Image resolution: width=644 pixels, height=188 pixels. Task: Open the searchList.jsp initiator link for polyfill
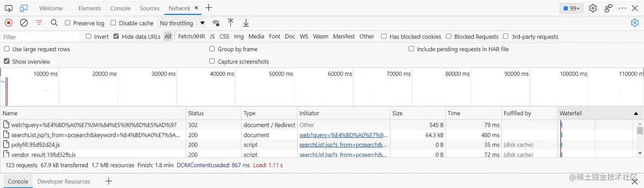pyautogui.click(x=343, y=145)
